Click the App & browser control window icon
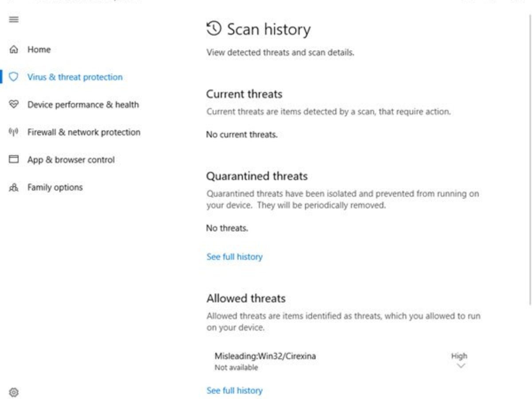Viewport: 532px width, 399px height. click(x=14, y=160)
